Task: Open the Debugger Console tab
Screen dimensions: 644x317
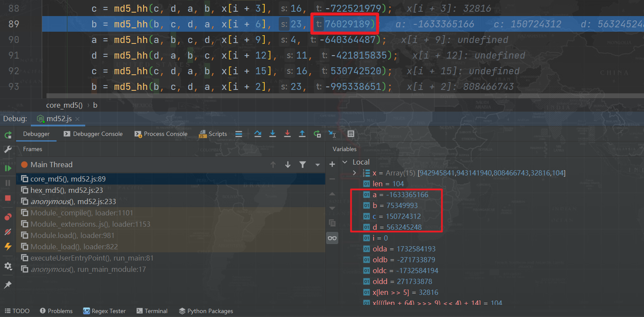Action: coord(93,134)
